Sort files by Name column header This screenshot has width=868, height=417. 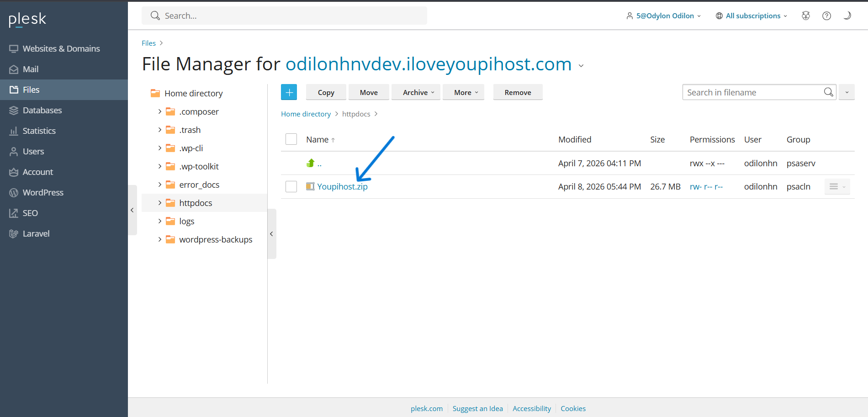tap(318, 139)
